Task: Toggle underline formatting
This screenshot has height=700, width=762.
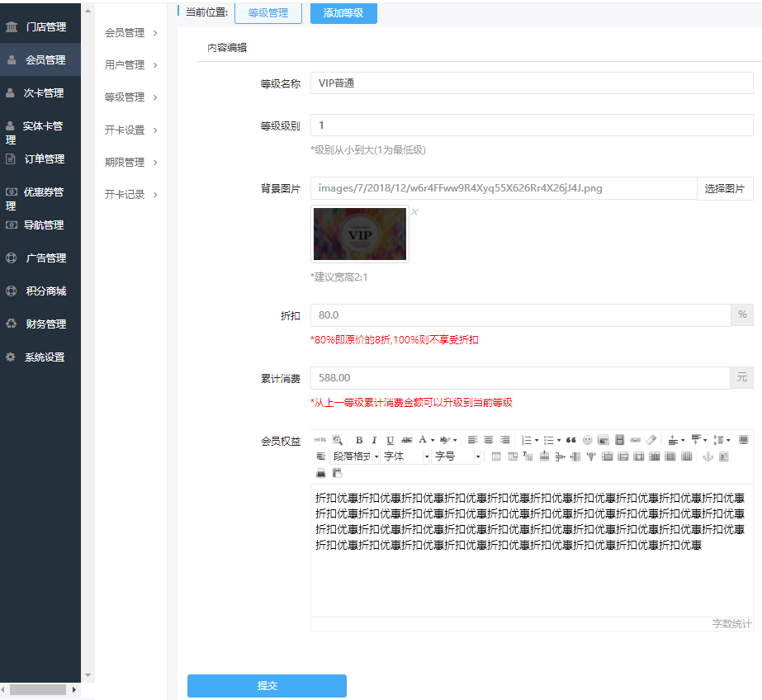Action: click(x=390, y=440)
